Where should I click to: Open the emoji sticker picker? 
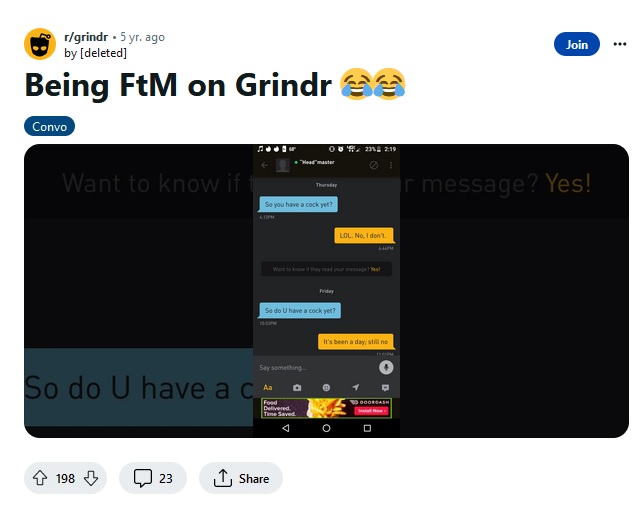tap(326, 387)
